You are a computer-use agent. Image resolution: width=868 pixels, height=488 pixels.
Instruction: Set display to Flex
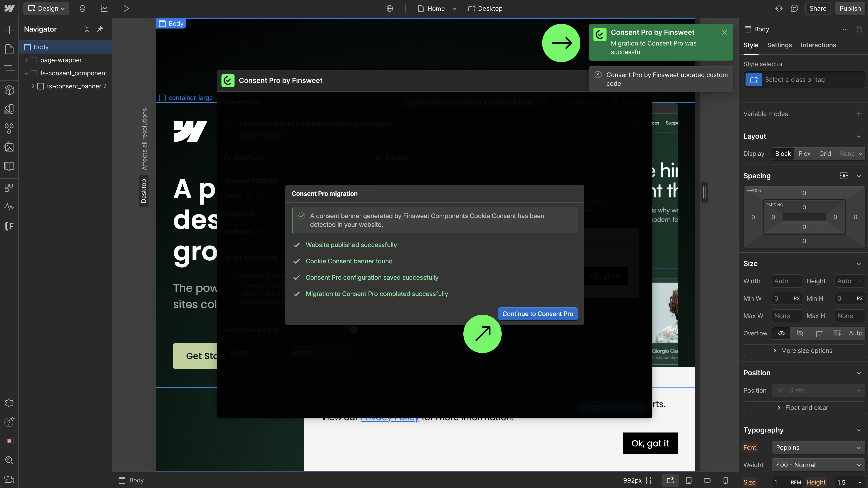[804, 153]
